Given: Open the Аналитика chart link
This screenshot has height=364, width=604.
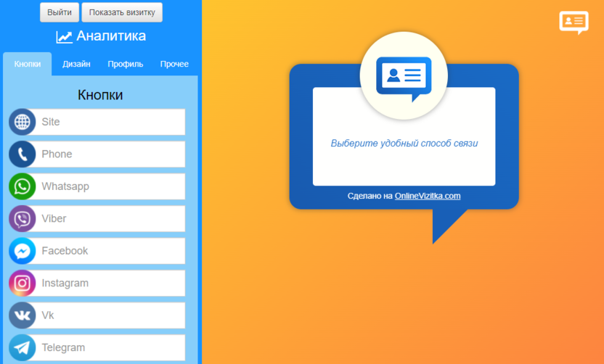Looking at the screenshot, I should click(101, 36).
